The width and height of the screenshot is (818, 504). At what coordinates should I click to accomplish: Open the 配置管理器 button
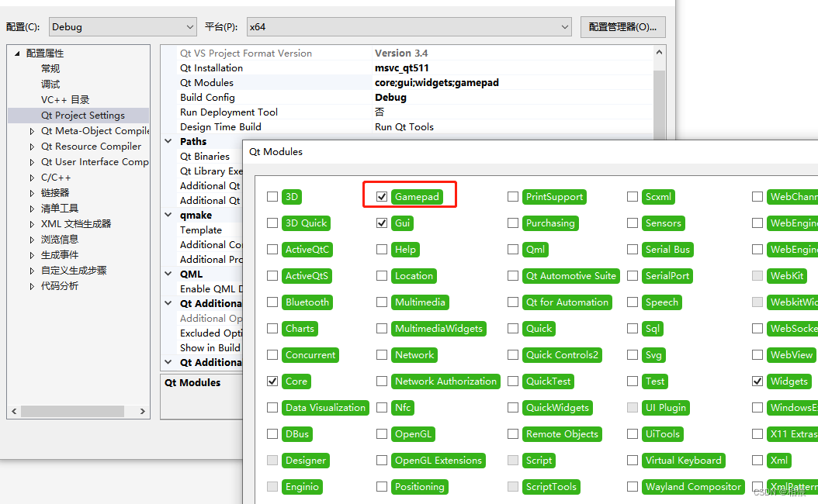pyautogui.click(x=623, y=26)
